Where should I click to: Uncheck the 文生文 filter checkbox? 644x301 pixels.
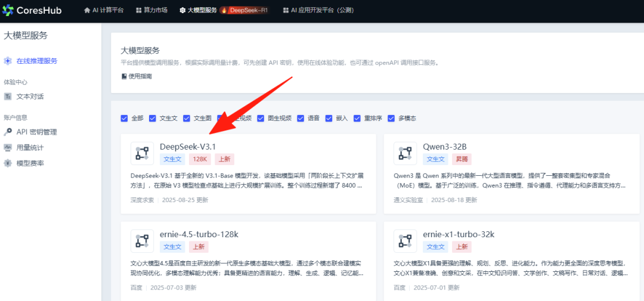[153, 118]
